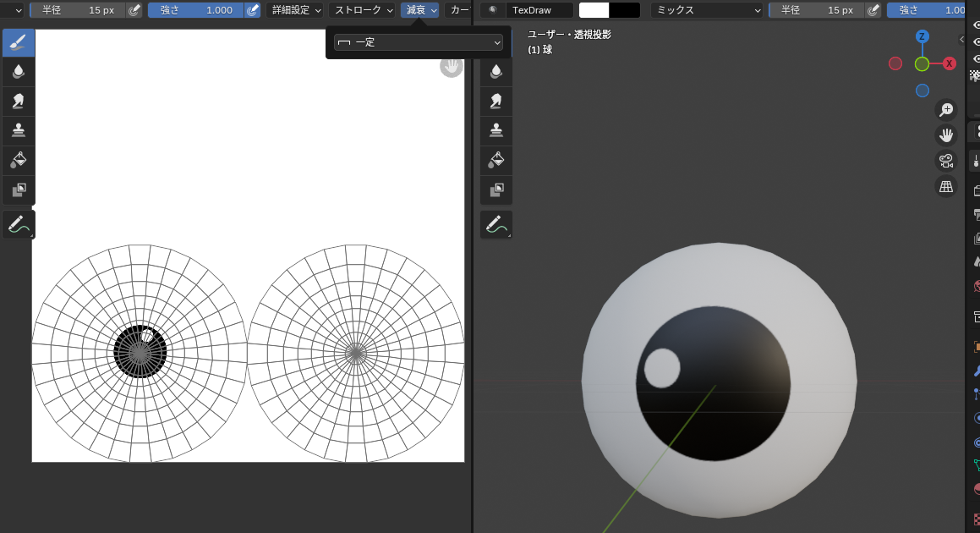Click the zoom magnifier icon in viewport

pos(946,109)
